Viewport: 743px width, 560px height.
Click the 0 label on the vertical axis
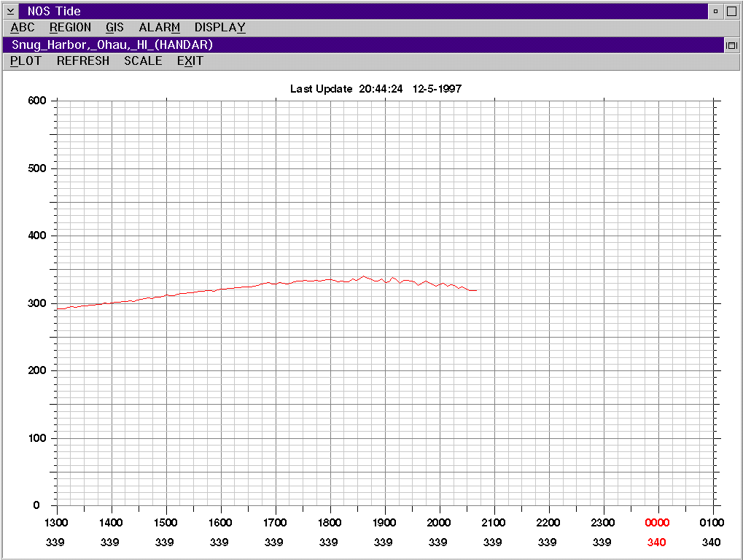click(x=36, y=505)
